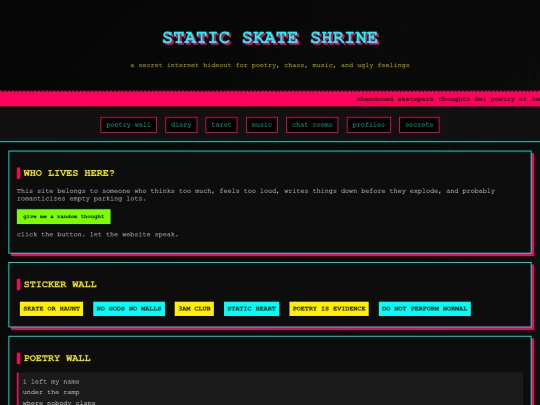Click the NO GODS NO MALLS sticker
This screenshot has height=405, width=540.
click(129, 309)
